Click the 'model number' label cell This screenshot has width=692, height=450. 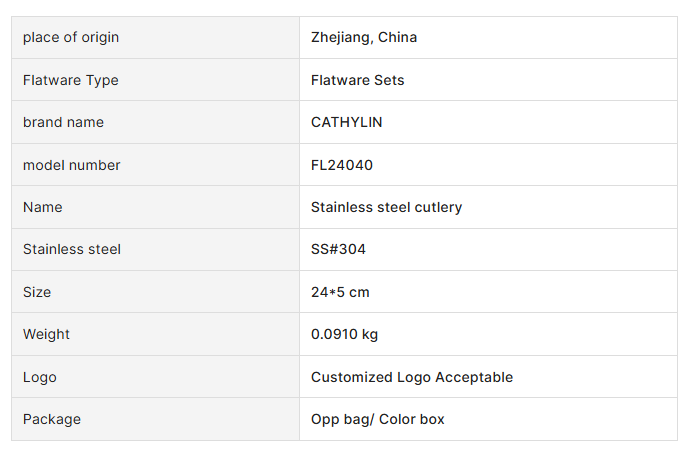[71, 165]
